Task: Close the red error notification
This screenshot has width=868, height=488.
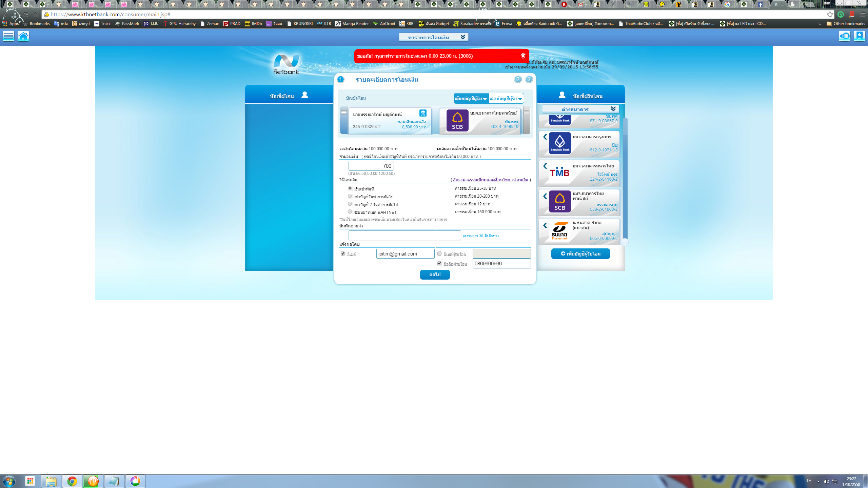Action: [x=523, y=56]
